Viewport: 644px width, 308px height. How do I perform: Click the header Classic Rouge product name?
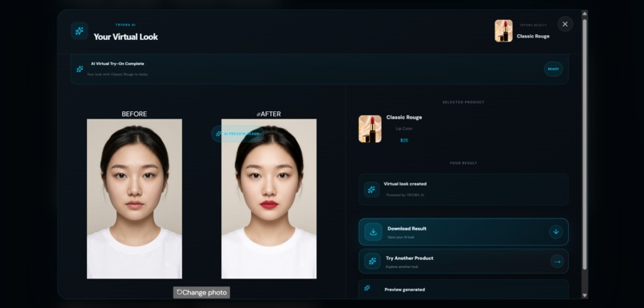[x=533, y=36]
